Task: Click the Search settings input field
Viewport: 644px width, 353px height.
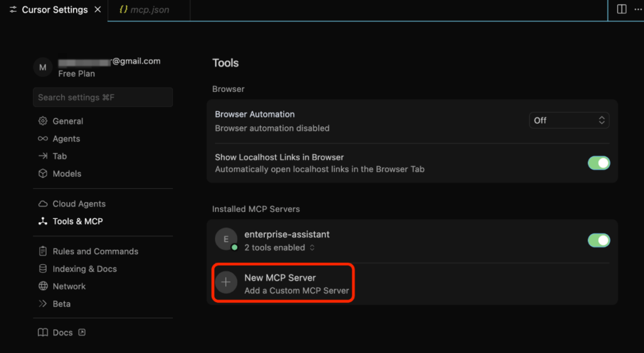Action: (103, 98)
